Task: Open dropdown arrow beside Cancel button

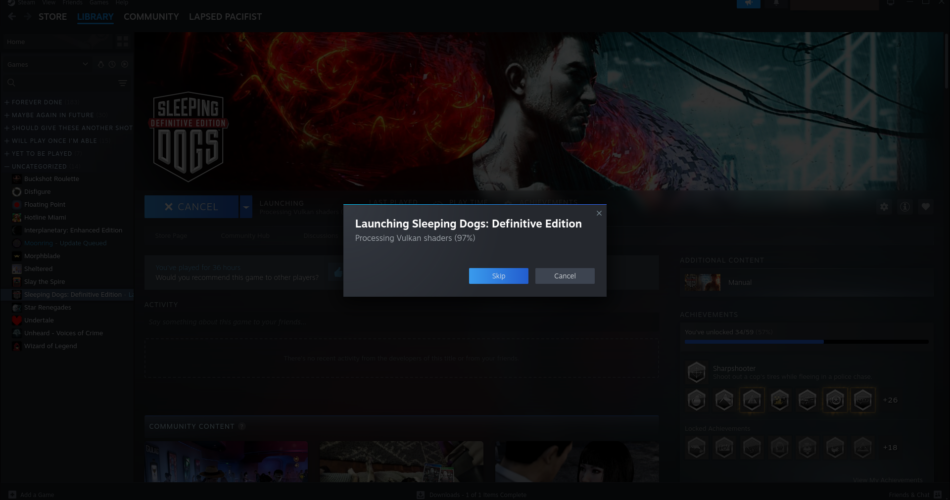Action: (246, 207)
